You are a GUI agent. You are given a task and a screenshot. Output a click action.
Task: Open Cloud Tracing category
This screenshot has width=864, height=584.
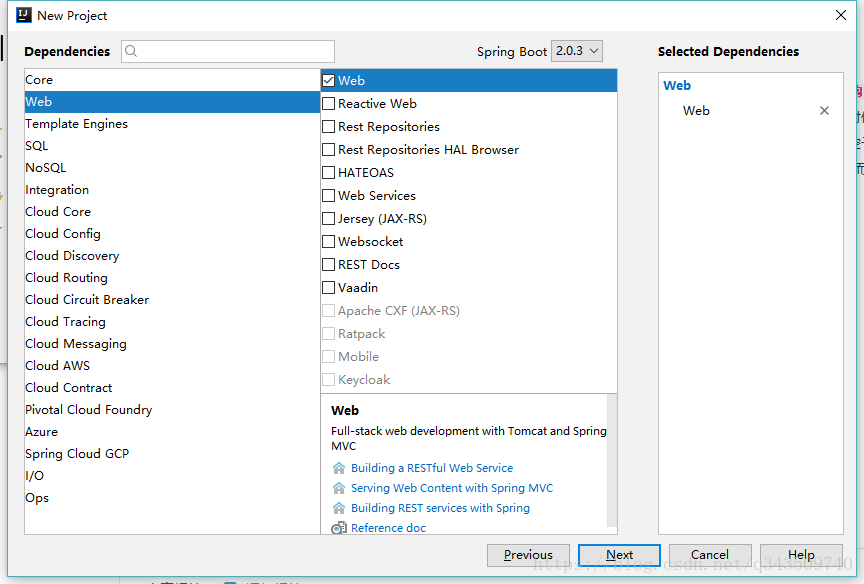(x=172, y=322)
